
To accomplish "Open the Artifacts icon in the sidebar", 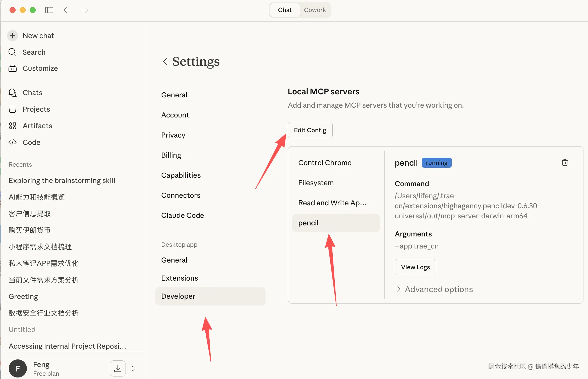I will tap(13, 126).
